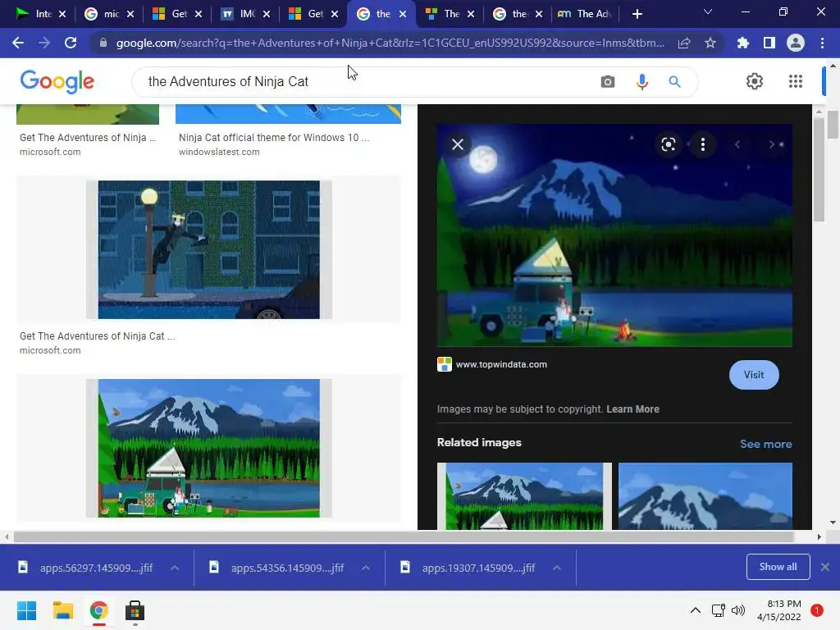840x630 pixels.
Task: Open the Ninja Cat lamp post image result
Action: pos(209,249)
